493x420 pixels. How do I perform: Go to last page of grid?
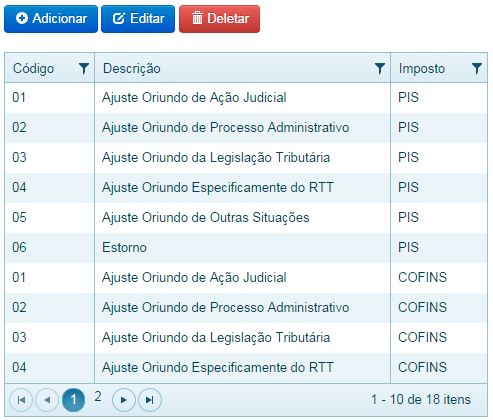tap(150, 400)
